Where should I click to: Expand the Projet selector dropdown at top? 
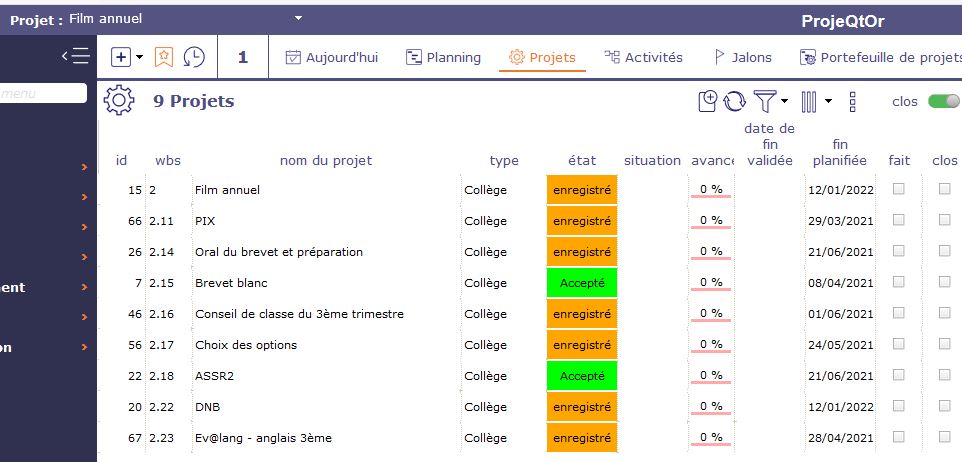[298, 18]
